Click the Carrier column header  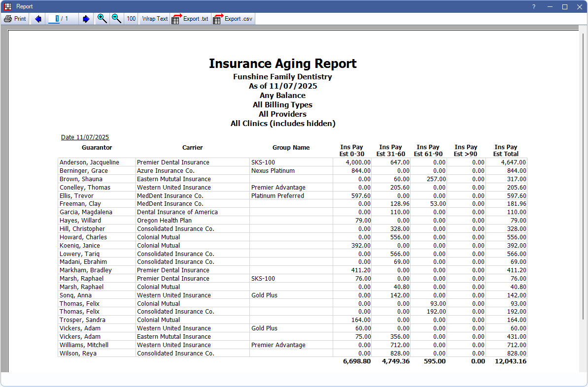point(192,147)
